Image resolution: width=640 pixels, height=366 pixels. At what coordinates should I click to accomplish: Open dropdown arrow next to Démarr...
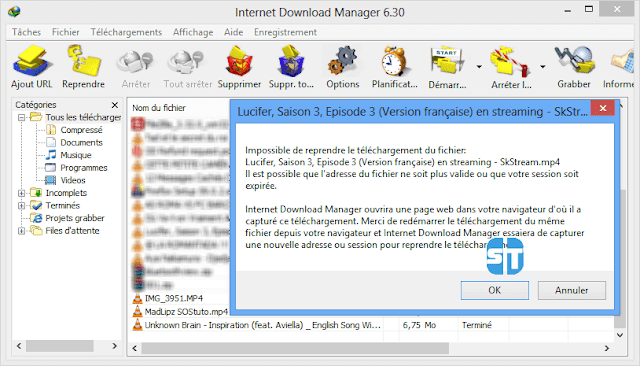click(x=479, y=67)
